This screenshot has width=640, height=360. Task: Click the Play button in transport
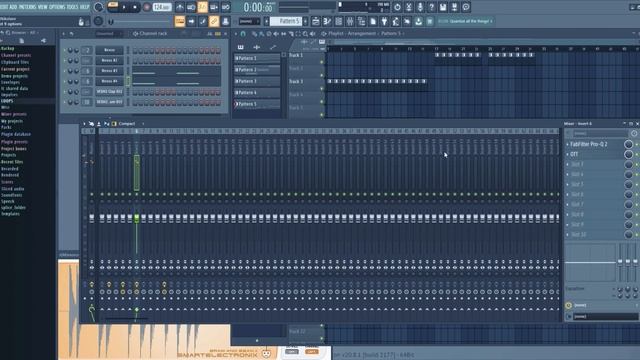[x=124, y=7]
